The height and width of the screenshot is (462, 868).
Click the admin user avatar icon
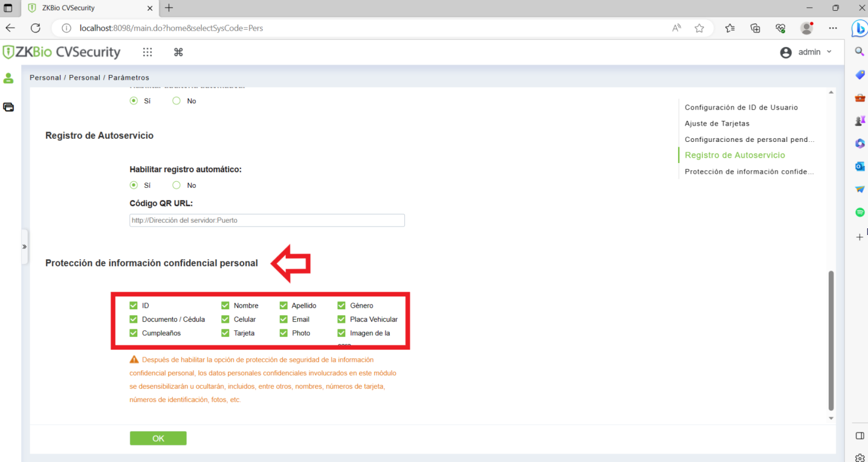tap(786, 53)
